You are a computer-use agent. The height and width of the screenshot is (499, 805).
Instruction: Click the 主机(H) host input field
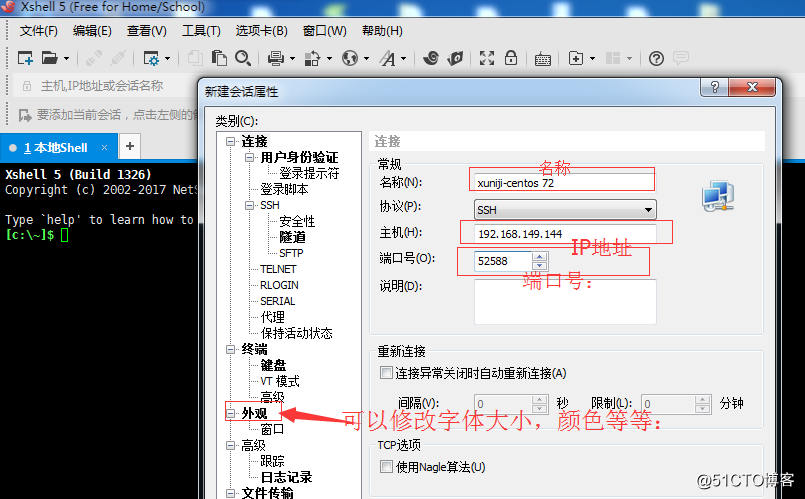coord(565,234)
